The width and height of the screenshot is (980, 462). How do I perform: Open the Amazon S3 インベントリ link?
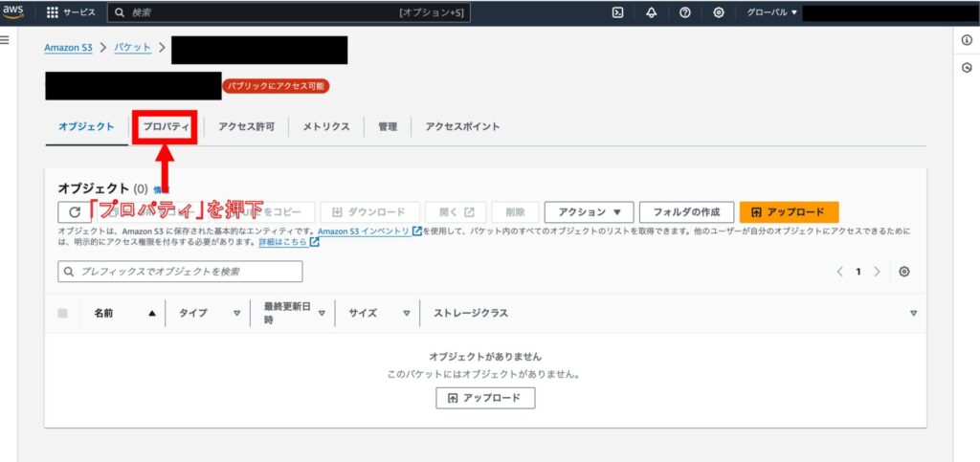pyautogui.click(x=368, y=231)
